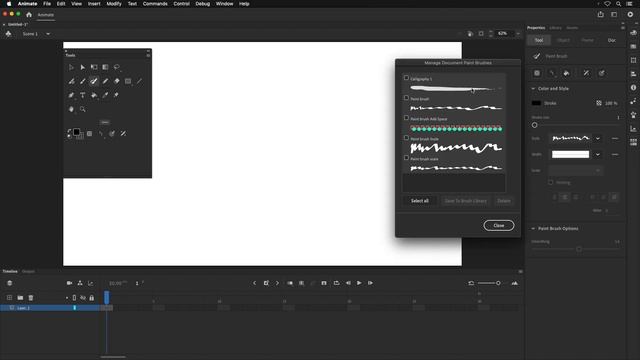640x360 pixels.
Task: Click the Home icon
Action: 29,15
